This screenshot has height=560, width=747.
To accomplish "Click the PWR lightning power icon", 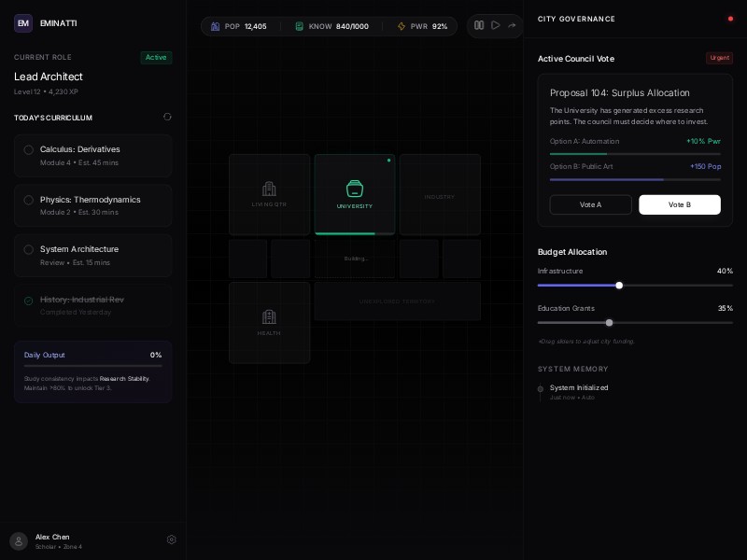I will [402, 26].
